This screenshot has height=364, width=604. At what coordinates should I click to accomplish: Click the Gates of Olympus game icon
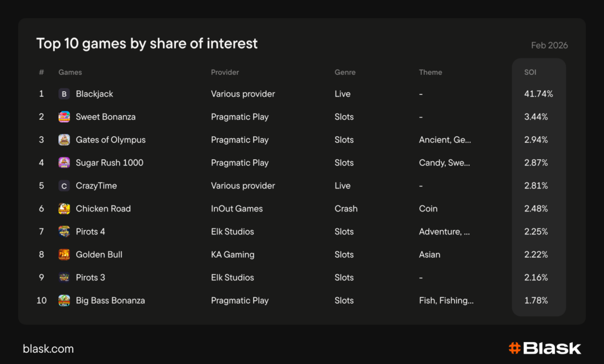[64, 140]
